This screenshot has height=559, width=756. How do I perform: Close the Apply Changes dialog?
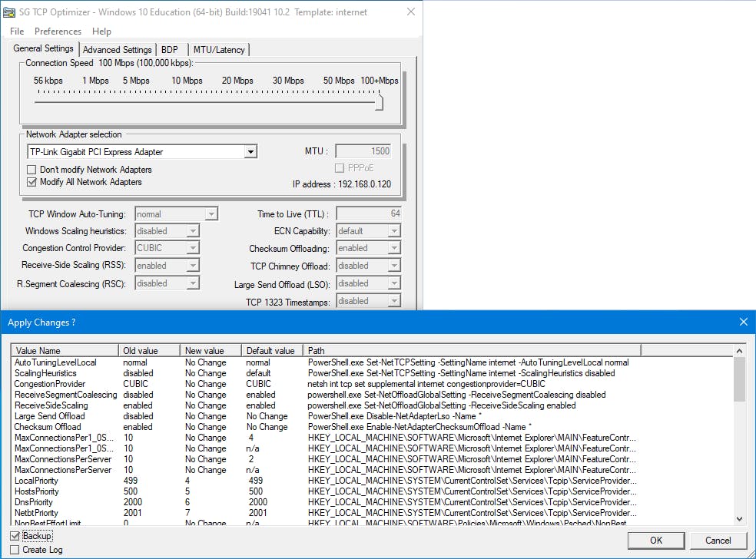click(743, 322)
